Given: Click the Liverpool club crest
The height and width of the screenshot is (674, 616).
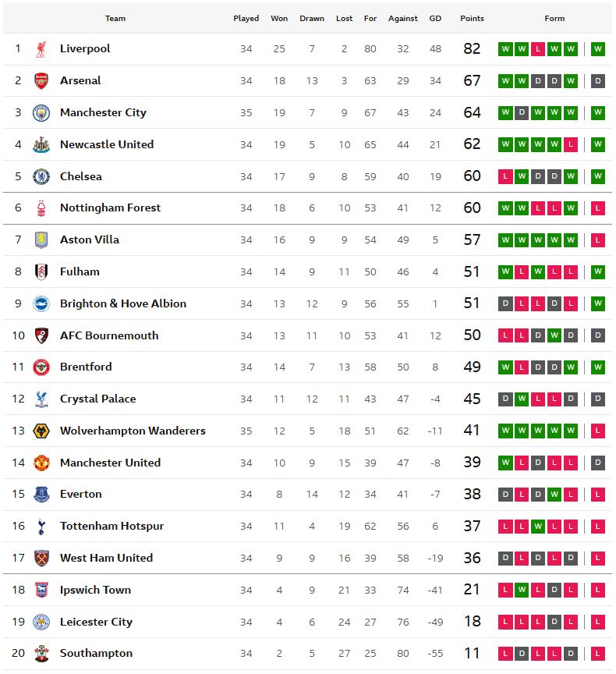Looking at the screenshot, I should pyautogui.click(x=41, y=49).
